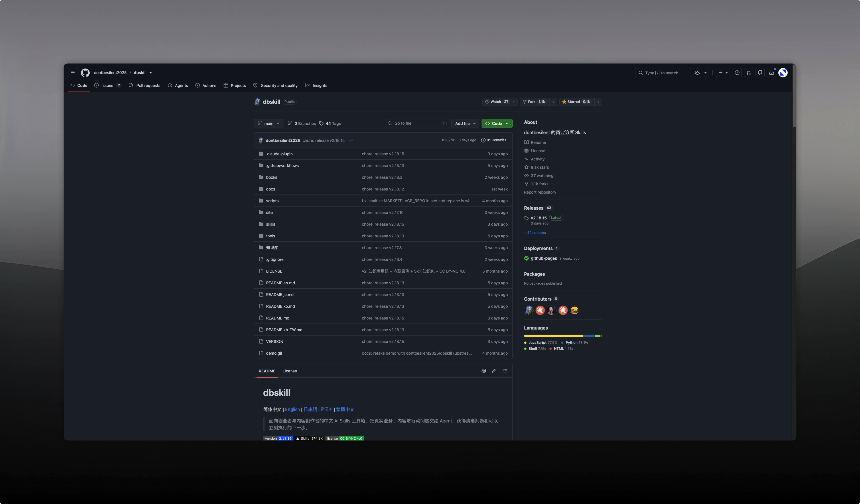The image size is (860, 504).
Task: Click the file icon of the demo.gif row
Action: pos(261,353)
